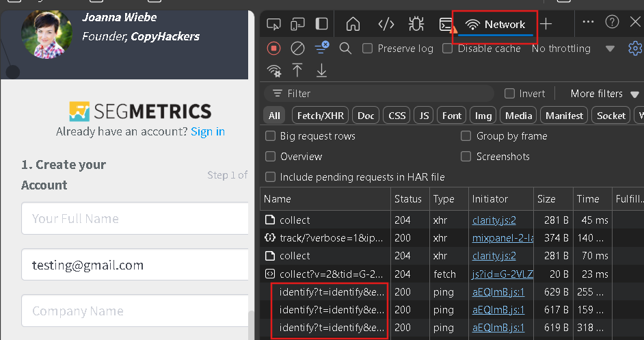Switch to the Network tab
Viewport: 644px width, 340px height.
click(495, 25)
